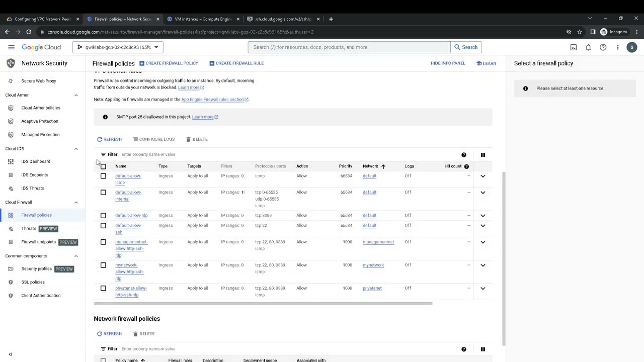The image size is (644, 362).
Task: Expand the privatenet-allow-http-ssh-rdp rule row
Action: coord(482,289)
